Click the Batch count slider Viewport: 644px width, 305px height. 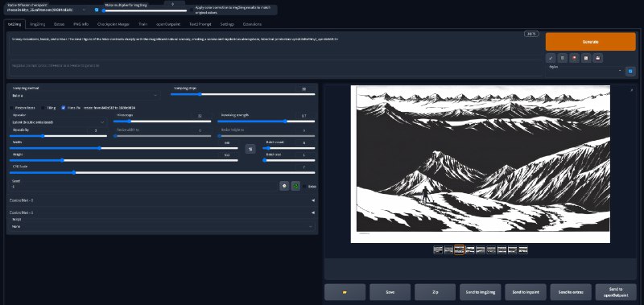(x=289, y=148)
